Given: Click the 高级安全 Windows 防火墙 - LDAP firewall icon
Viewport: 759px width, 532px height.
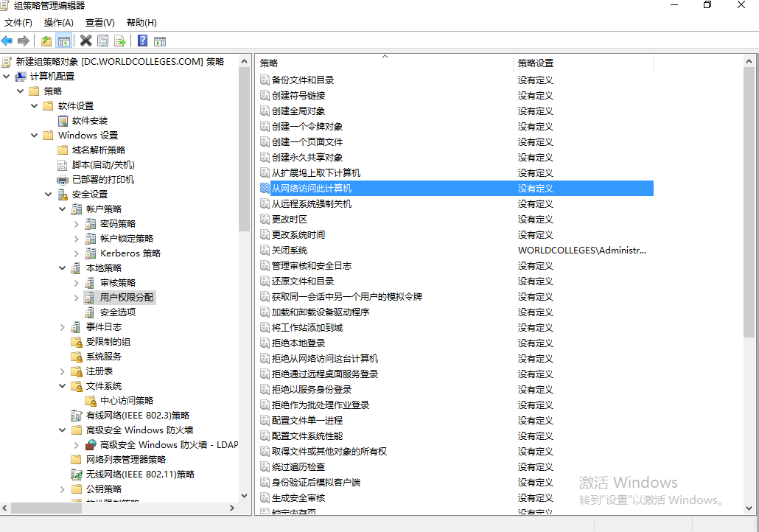Looking at the screenshot, I should point(91,445).
